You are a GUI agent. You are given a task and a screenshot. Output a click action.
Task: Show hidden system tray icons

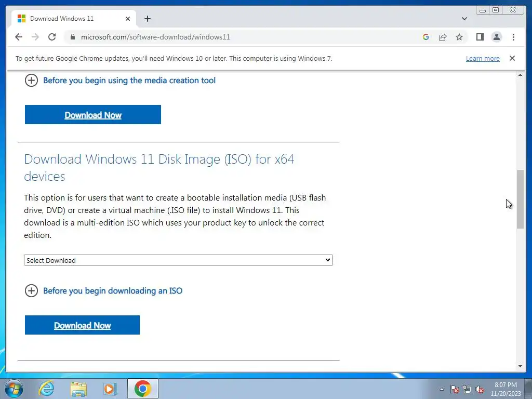pos(442,389)
